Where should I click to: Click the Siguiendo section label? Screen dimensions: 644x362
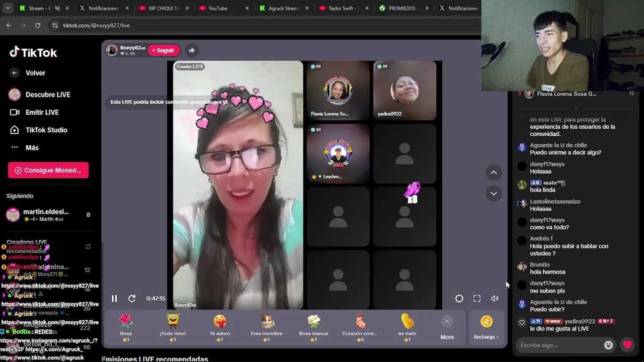[20, 196]
